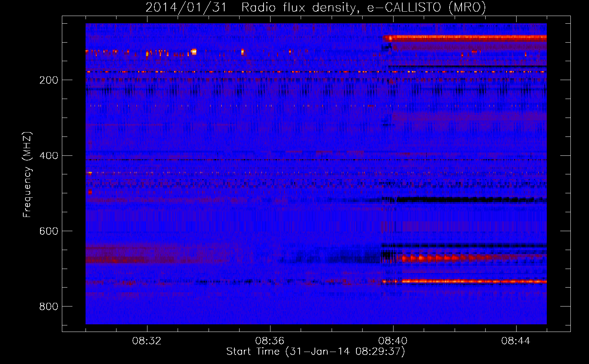This screenshot has width=589, height=364.
Task: Click the 200 frequency tick label
Action: coord(49,80)
